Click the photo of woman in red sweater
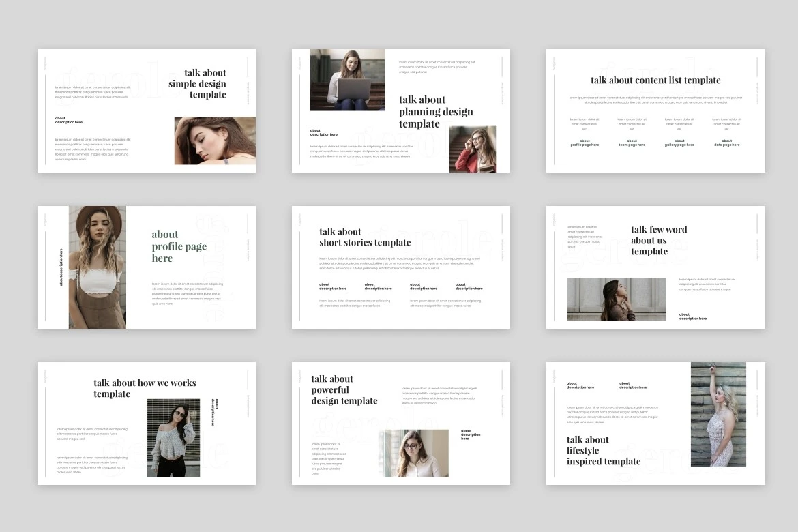Screen dimensions: 798x532 click(x=472, y=149)
